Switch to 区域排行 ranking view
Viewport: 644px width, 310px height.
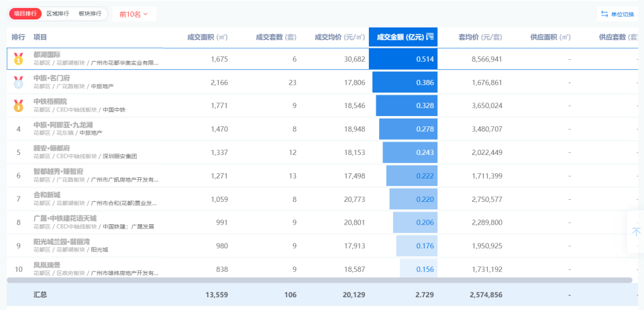pos(58,13)
